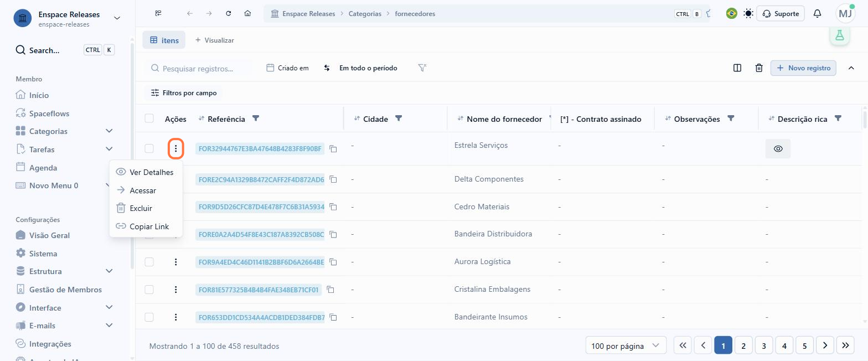Filter the Referência column
This screenshot has height=361, width=868.
(255, 118)
